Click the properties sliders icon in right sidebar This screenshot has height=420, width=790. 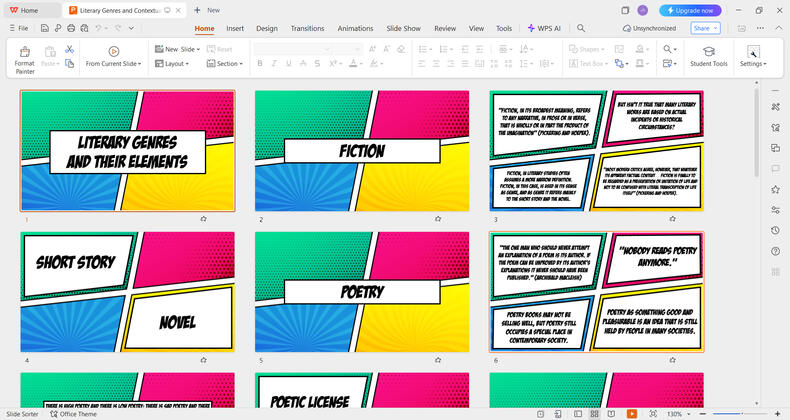pos(775,210)
